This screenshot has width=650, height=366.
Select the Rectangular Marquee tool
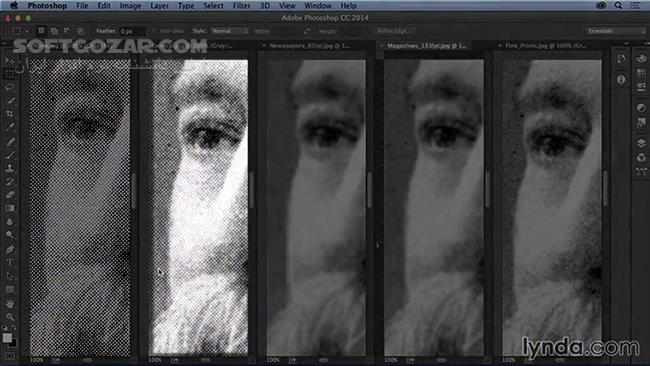(10, 74)
